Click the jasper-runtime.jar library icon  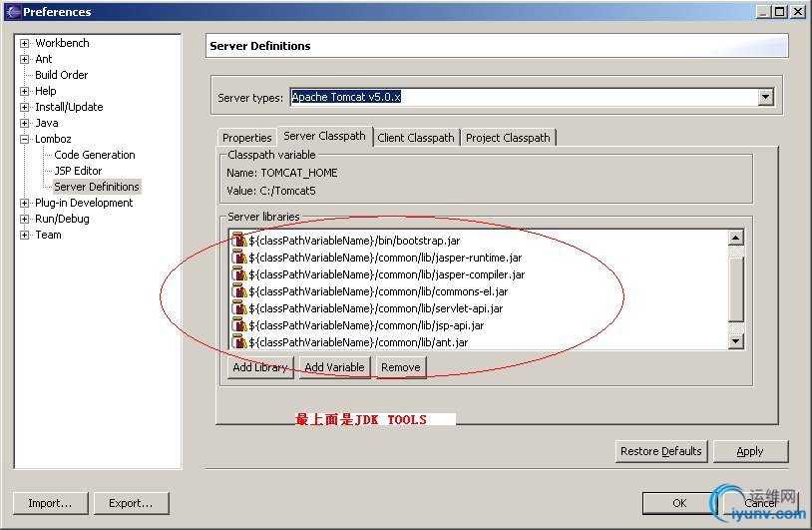pyautogui.click(x=238, y=257)
